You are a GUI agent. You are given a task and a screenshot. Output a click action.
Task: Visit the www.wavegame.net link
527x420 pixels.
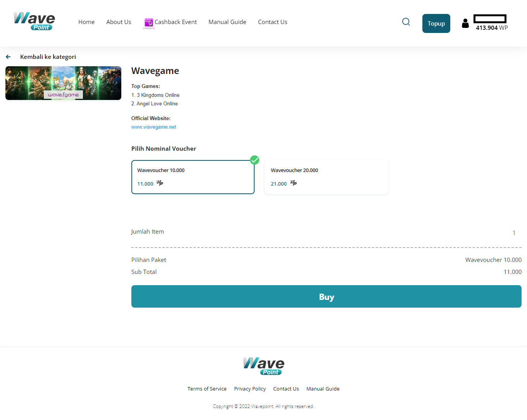tap(153, 127)
